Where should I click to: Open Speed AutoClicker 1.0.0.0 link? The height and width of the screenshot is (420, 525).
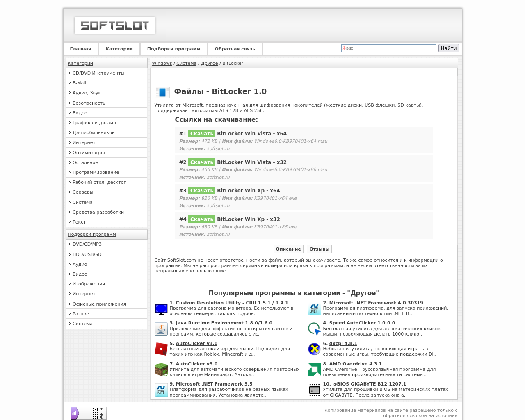(x=362, y=323)
